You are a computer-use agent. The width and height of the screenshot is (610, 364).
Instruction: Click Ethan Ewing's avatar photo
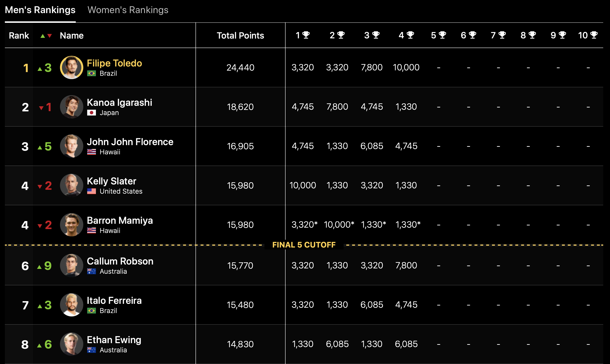click(x=72, y=344)
